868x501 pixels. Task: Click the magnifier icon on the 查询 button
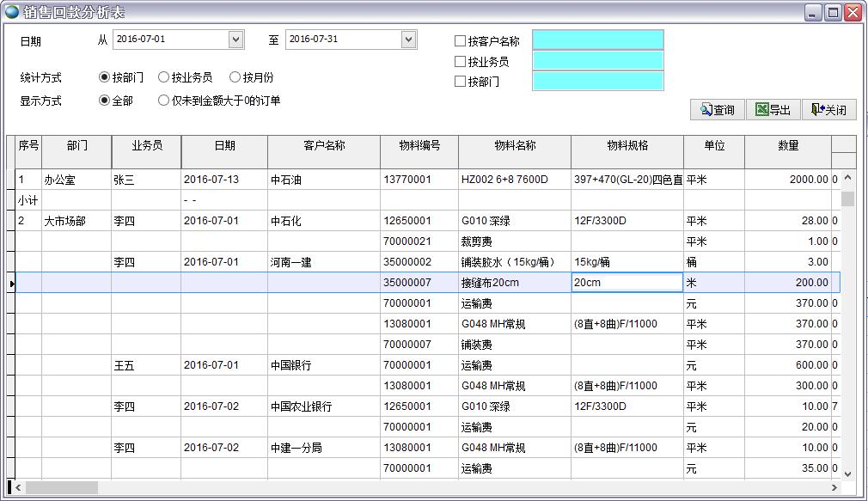point(703,109)
